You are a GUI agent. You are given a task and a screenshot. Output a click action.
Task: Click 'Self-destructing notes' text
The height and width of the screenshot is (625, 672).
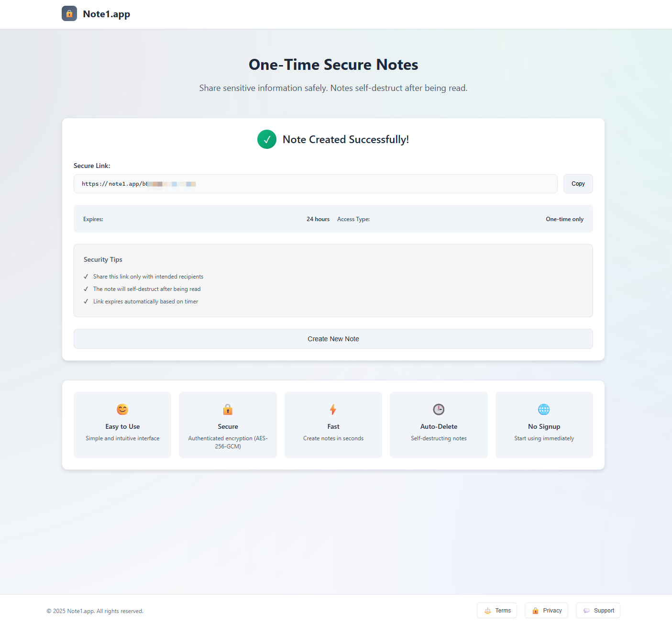pos(439,438)
